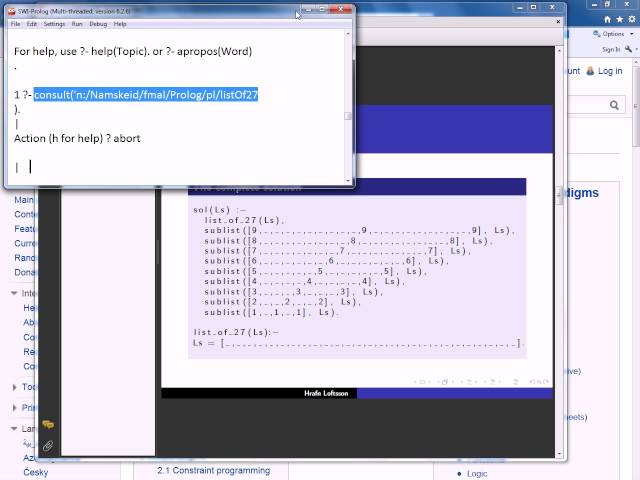Click the paperclip attachments icon in PDF sidebar
The image size is (640, 480).
coord(48,446)
